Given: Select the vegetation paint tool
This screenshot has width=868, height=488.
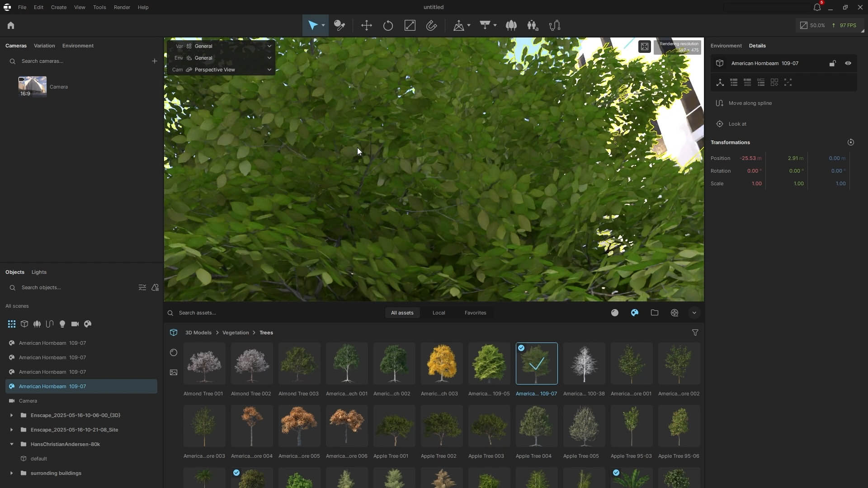Looking at the screenshot, I should (511, 26).
